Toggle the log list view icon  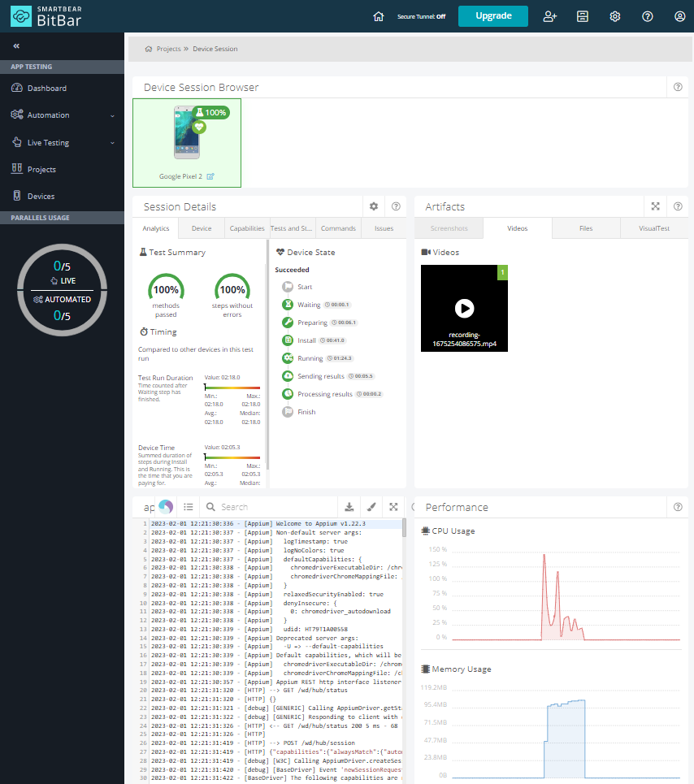189,506
